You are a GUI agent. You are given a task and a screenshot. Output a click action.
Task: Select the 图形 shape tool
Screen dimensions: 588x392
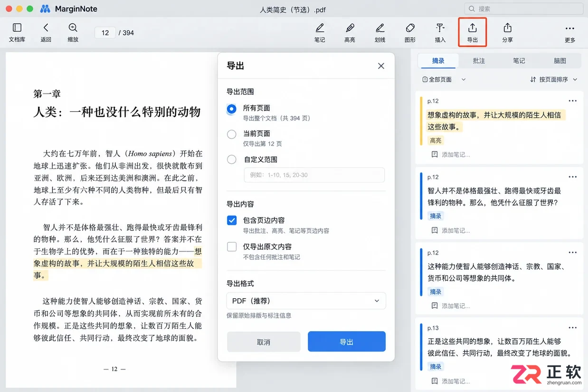tap(410, 33)
